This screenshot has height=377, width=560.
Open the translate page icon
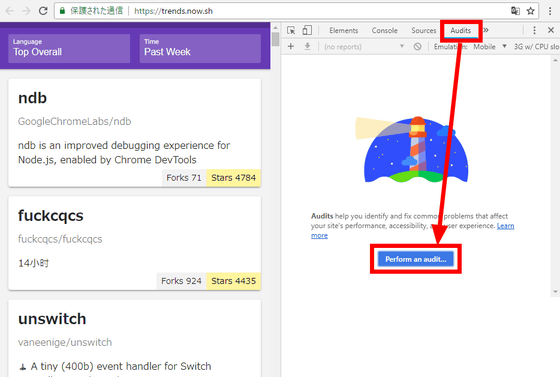515,11
